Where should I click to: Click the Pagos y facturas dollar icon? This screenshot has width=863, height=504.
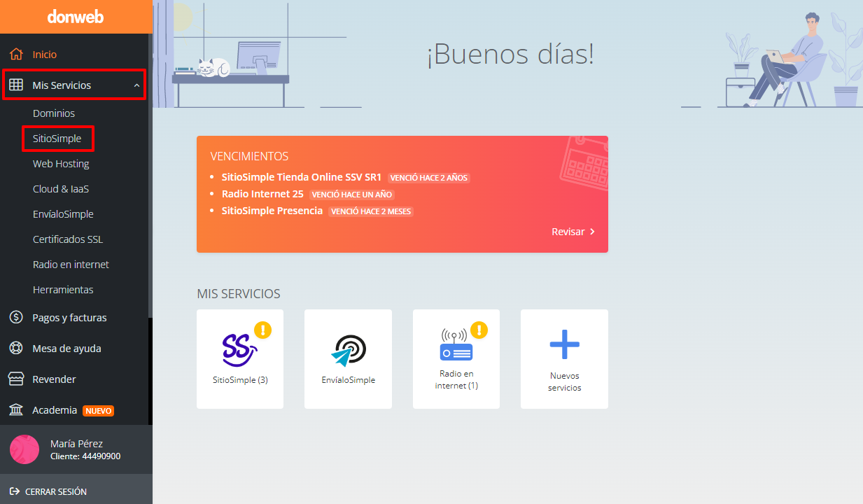pyautogui.click(x=16, y=317)
